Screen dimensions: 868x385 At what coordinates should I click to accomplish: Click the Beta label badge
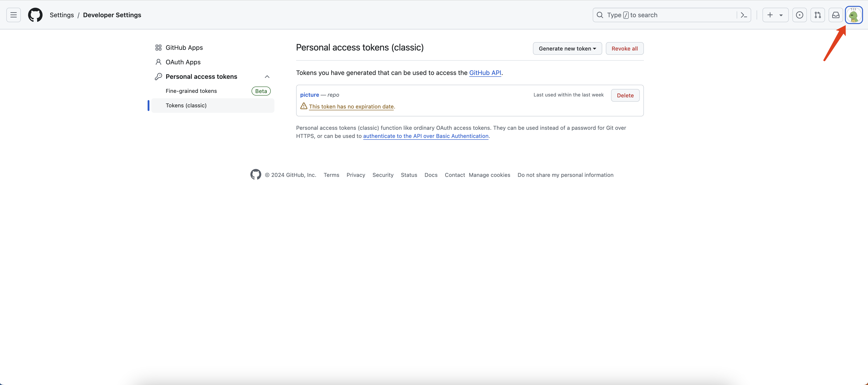tap(261, 91)
